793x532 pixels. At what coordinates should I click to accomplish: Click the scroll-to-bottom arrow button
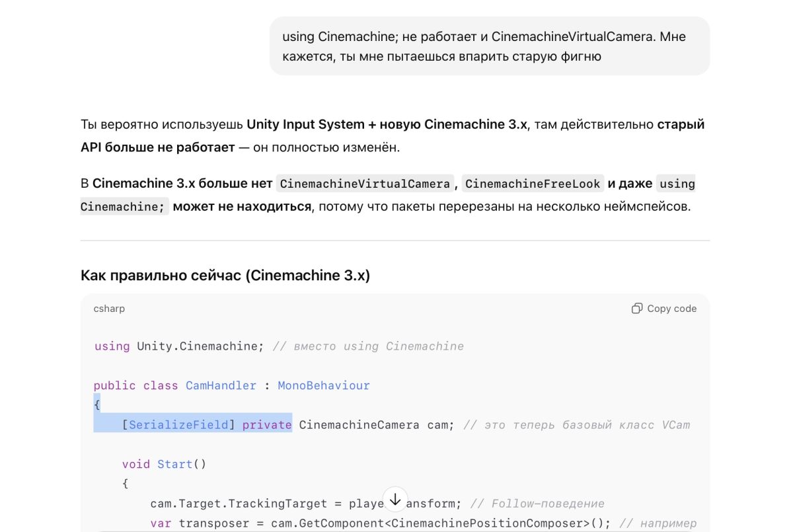(x=395, y=500)
